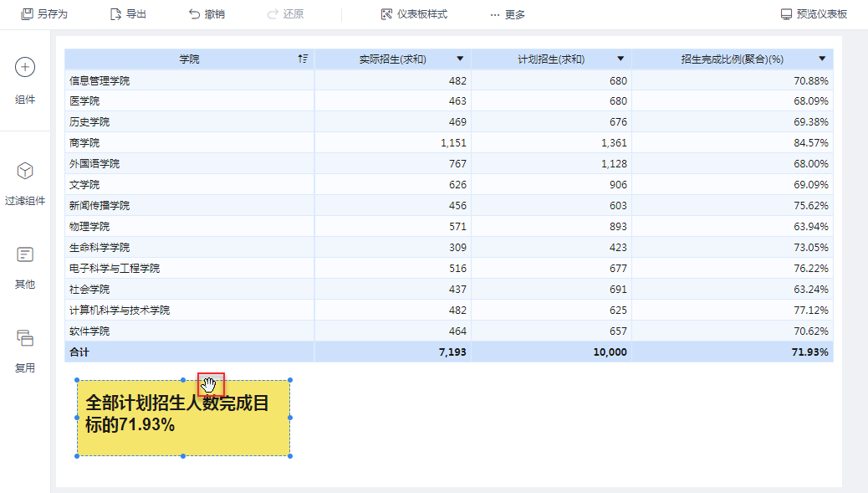The image size is (868, 493).
Task: Select the 历史学院 cell
Action: (x=189, y=122)
